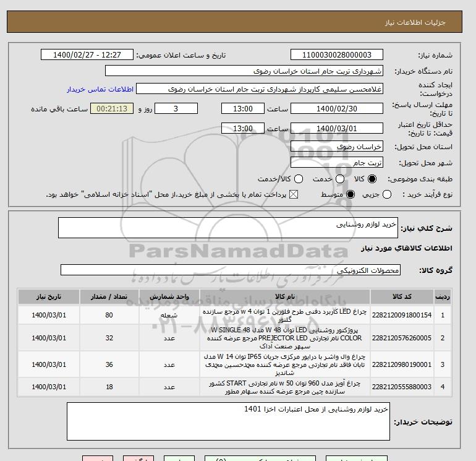Click the کد کالا column header
This screenshot has height=461, width=476.
[x=402, y=297]
